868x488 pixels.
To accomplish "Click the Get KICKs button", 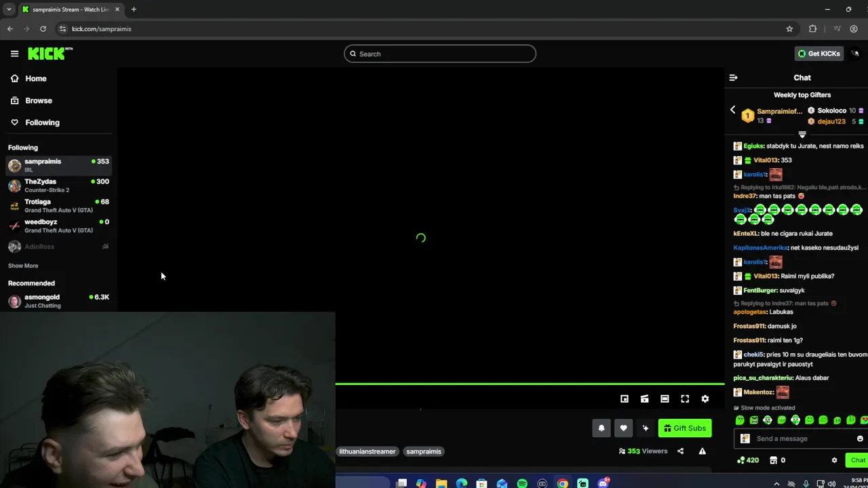I will point(819,54).
